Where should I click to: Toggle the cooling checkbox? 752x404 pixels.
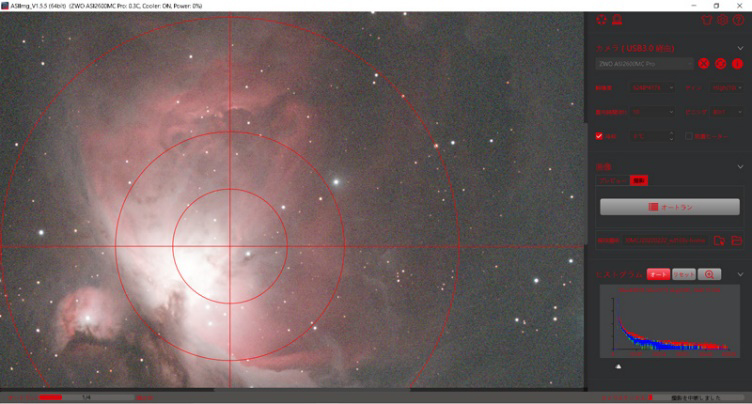(x=599, y=136)
